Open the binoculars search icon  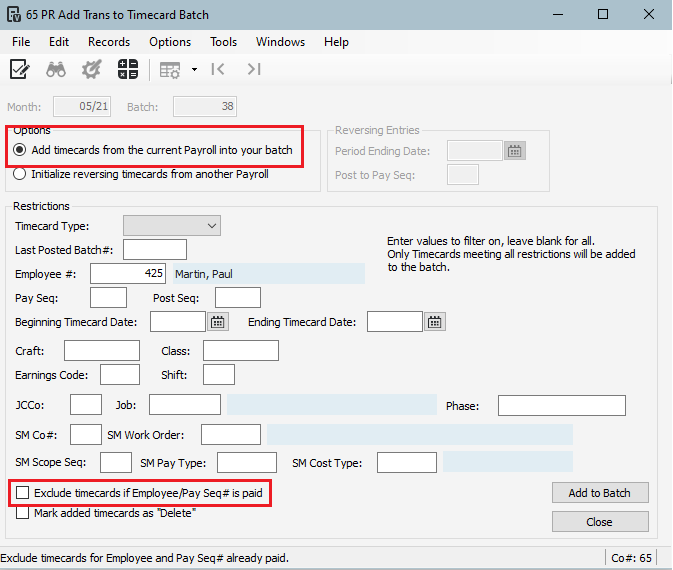click(x=56, y=69)
